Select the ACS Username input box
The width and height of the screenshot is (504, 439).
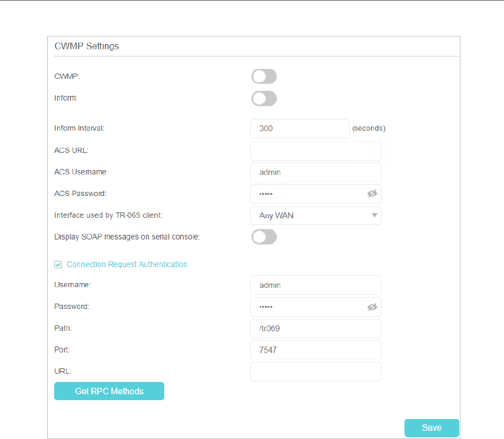316,172
